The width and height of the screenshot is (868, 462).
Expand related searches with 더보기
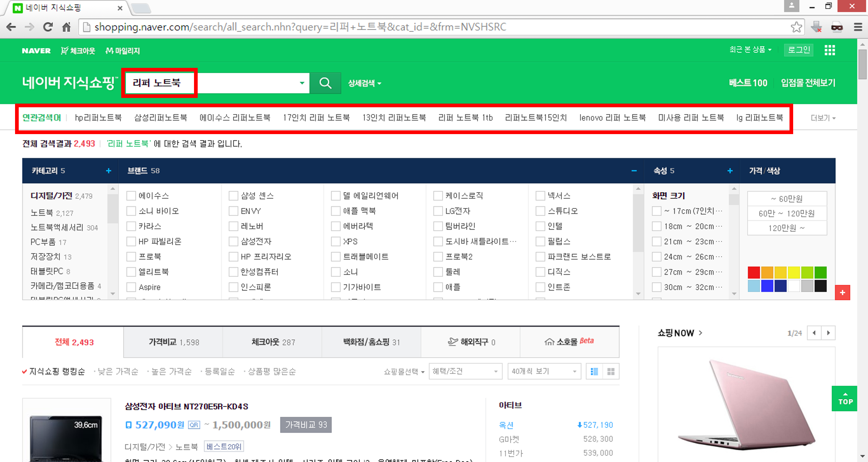[x=823, y=118]
